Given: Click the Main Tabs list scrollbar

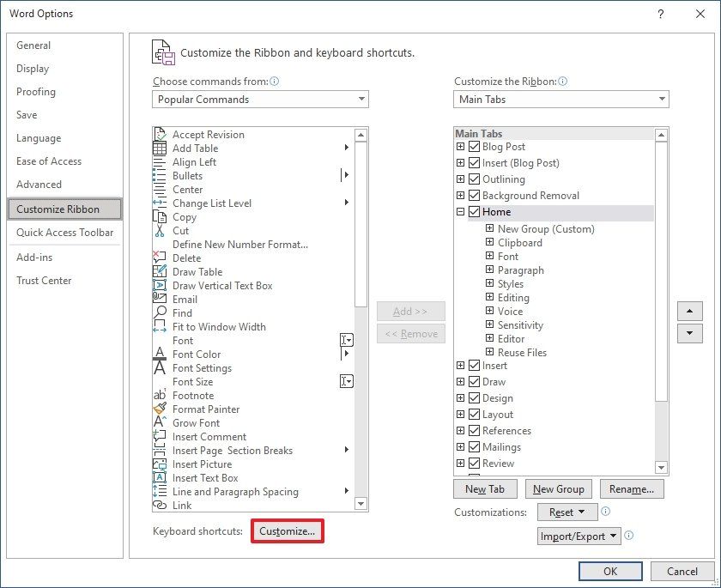Looking at the screenshot, I should pos(661,300).
